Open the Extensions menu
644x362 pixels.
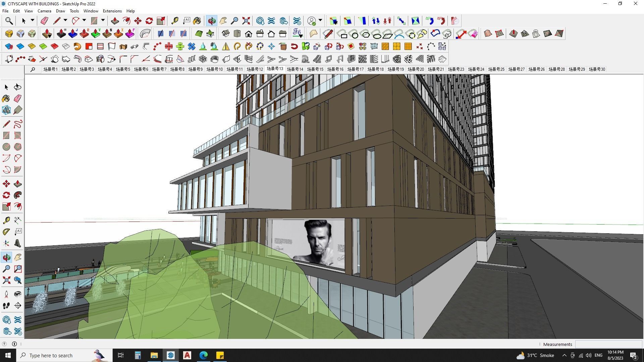coord(112,11)
